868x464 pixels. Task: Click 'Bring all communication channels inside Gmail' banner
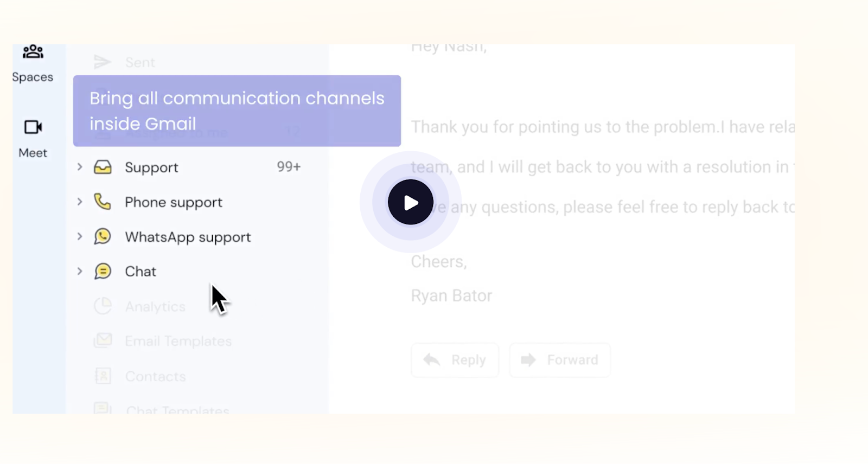(237, 111)
